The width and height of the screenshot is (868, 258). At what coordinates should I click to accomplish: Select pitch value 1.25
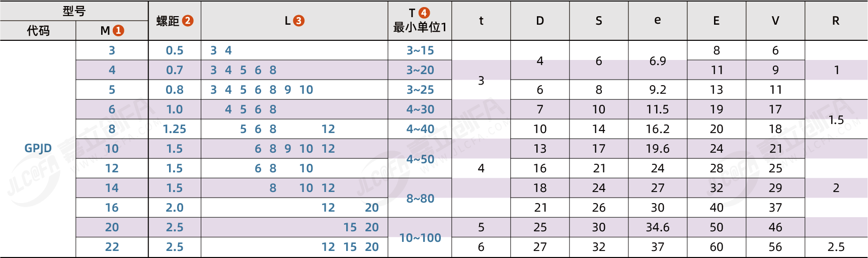click(x=175, y=129)
